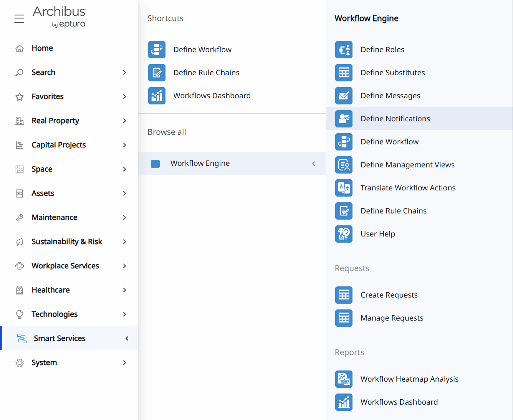Expand the Assets submenu chevron
The image size is (513, 420).
[x=124, y=193]
